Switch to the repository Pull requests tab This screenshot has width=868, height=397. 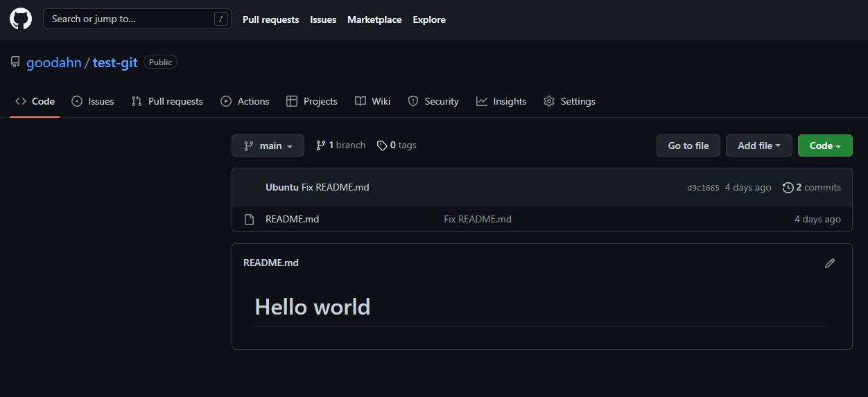[x=167, y=101]
